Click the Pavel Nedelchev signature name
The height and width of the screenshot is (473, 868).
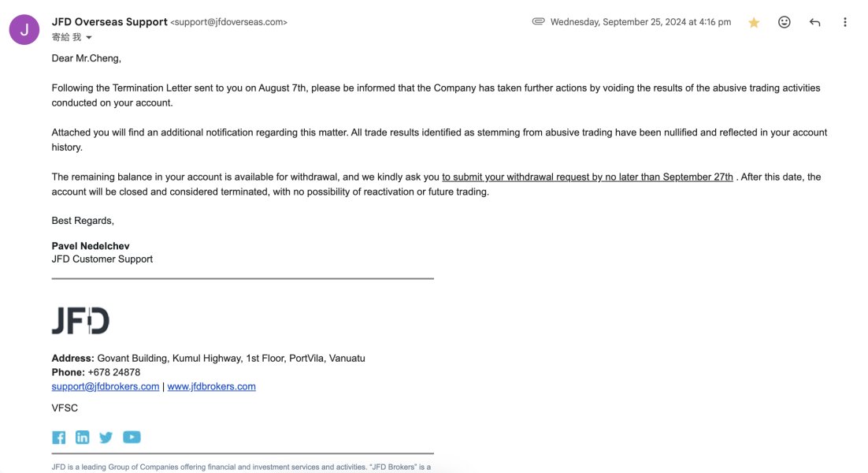91,246
